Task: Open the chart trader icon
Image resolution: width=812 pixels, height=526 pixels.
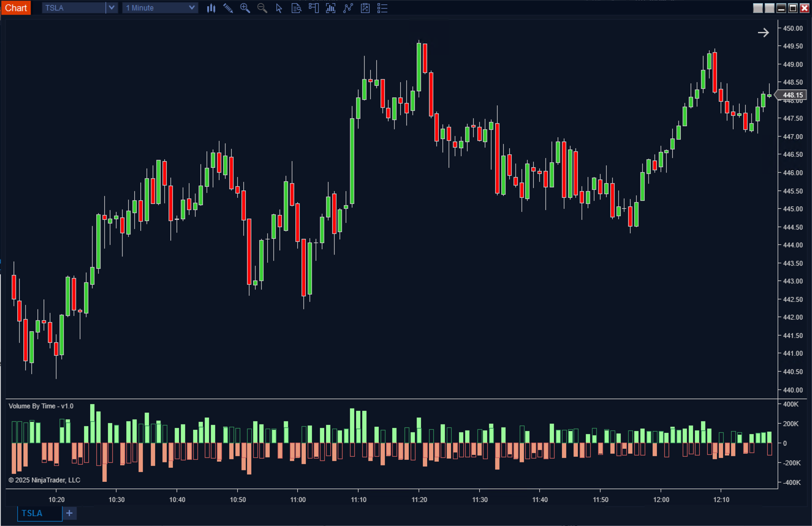Action: (314, 8)
